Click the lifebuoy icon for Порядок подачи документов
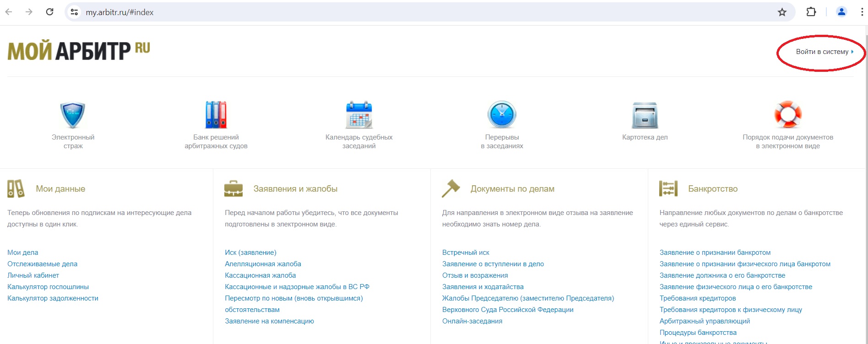The width and height of the screenshot is (868, 344). [787, 115]
